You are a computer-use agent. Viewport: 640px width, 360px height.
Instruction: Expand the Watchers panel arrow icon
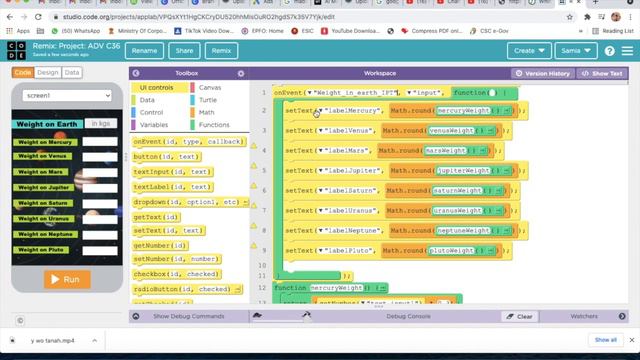622,316
